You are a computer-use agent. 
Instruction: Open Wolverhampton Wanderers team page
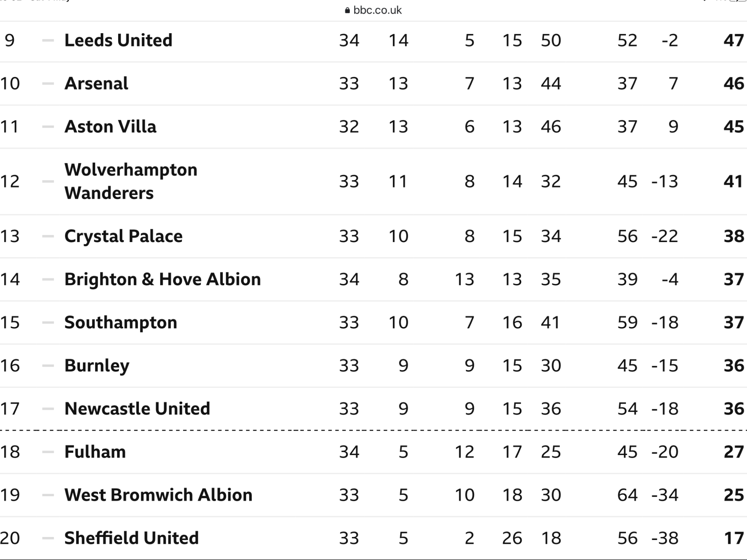(x=131, y=181)
